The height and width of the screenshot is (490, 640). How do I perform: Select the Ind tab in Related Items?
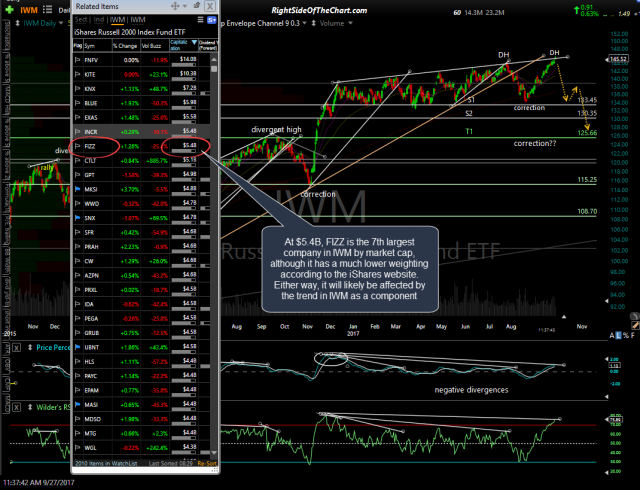(x=99, y=20)
